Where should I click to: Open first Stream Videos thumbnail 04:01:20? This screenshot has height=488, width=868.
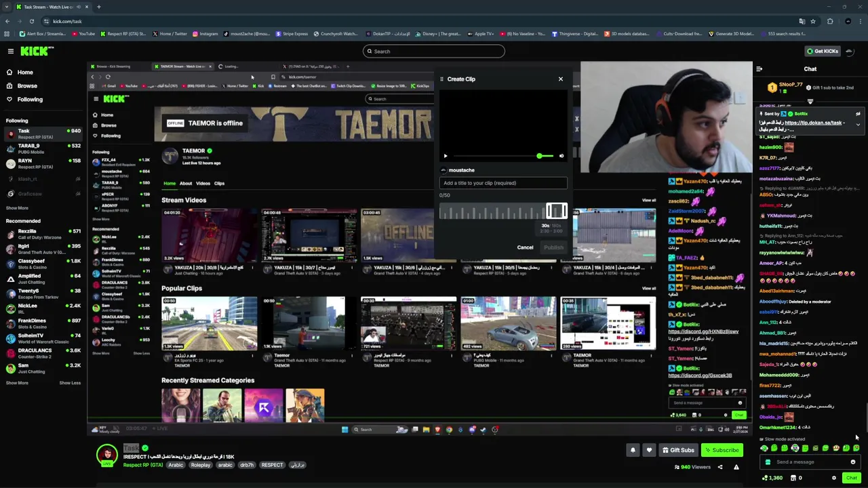pyautogui.click(x=210, y=235)
